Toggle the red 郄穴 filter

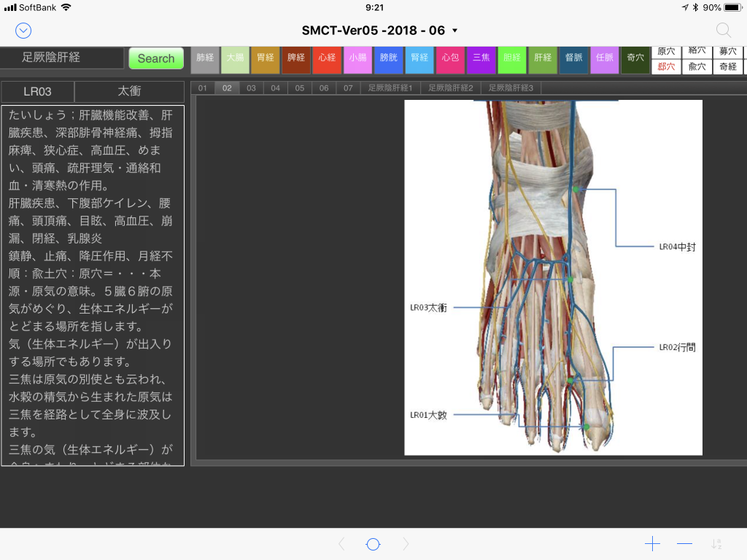point(666,66)
